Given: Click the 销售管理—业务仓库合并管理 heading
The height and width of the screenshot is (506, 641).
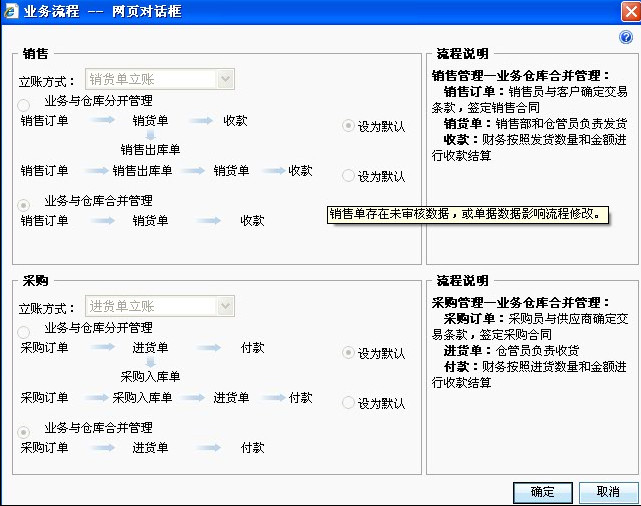Looking at the screenshot, I should tap(520, 76).
